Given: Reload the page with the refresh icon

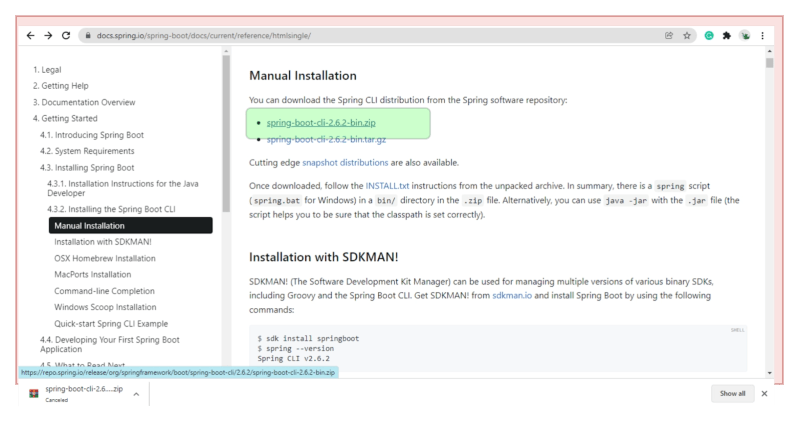Looking at the screenshot, I should [66, 36].
